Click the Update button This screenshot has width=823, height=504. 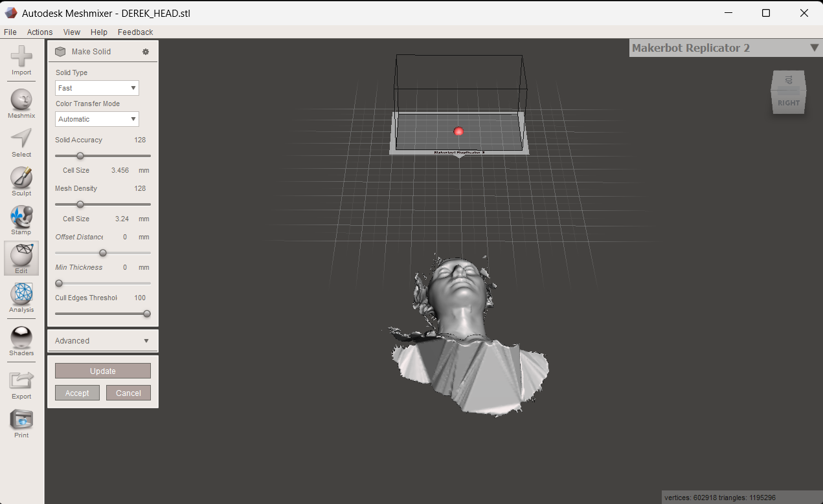coord(103,371)
